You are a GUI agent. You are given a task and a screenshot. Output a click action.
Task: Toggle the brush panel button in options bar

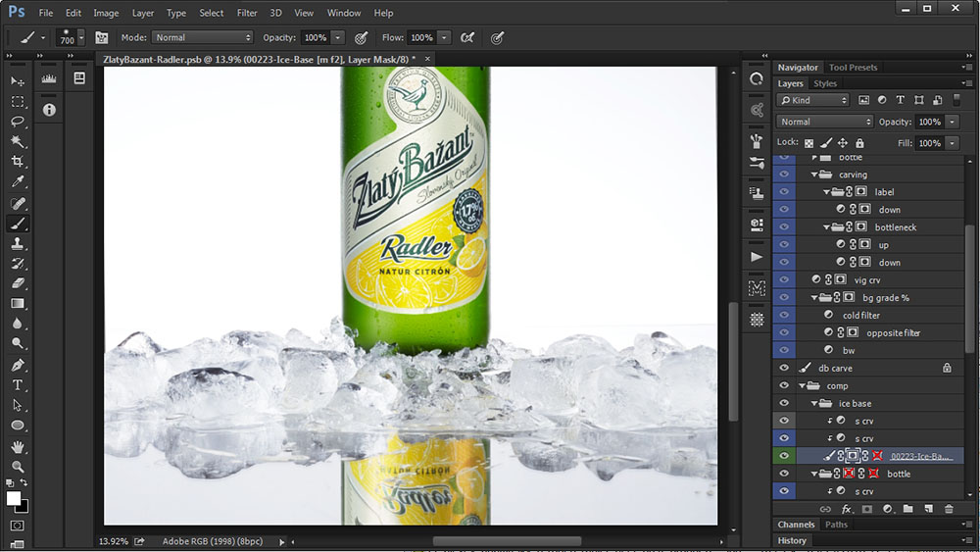tap(101, 37)
